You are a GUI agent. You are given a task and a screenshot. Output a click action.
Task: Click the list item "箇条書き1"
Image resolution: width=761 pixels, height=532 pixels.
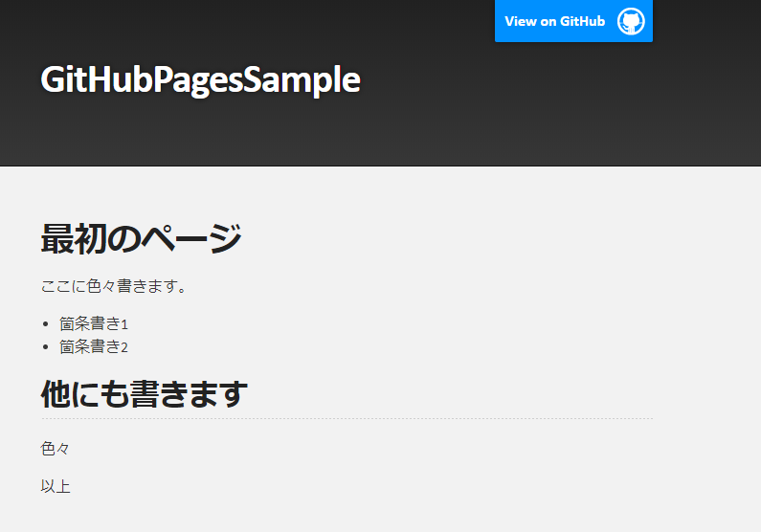94,323
